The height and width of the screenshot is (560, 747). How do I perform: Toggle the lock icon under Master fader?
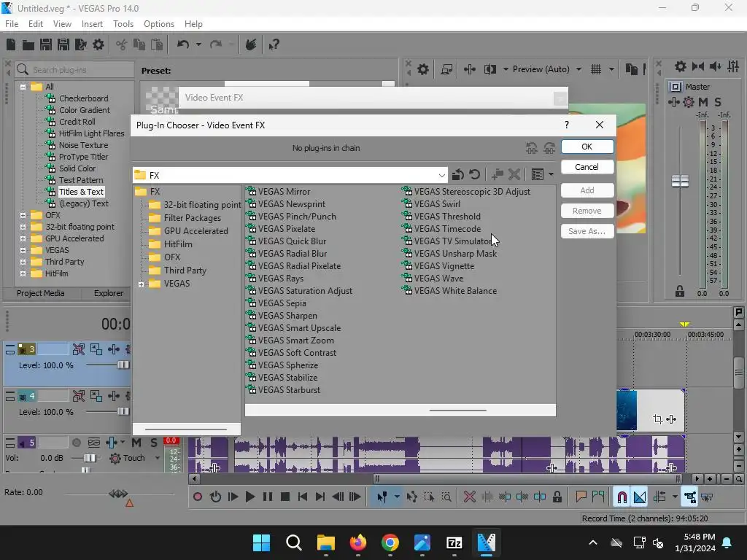pos(680,292)
